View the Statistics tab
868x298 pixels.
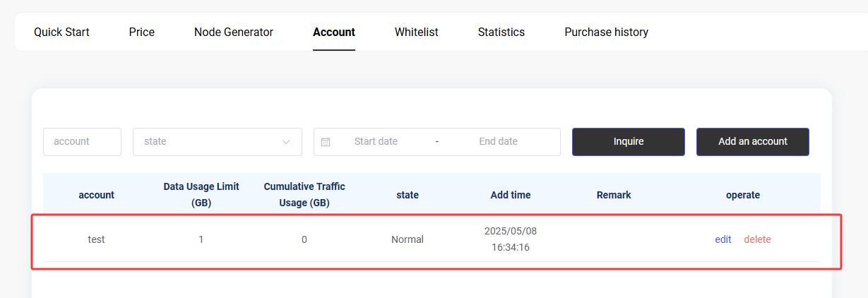501,32
